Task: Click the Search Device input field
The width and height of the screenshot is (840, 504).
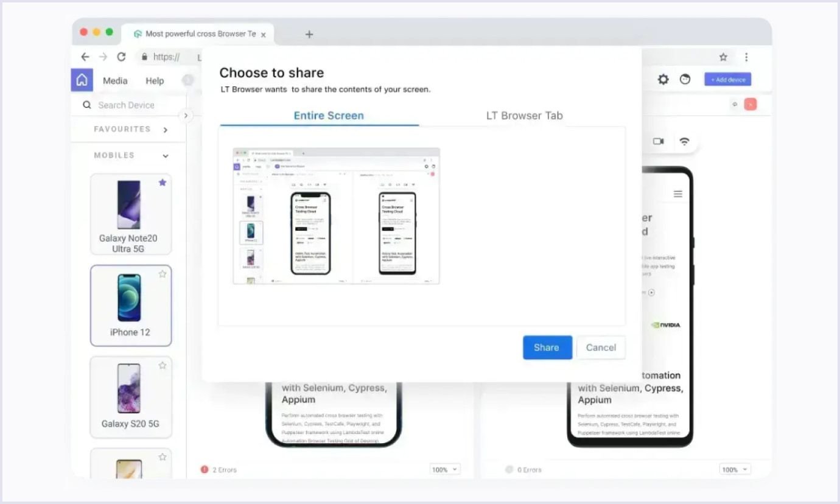Action: tap(134, 105)
